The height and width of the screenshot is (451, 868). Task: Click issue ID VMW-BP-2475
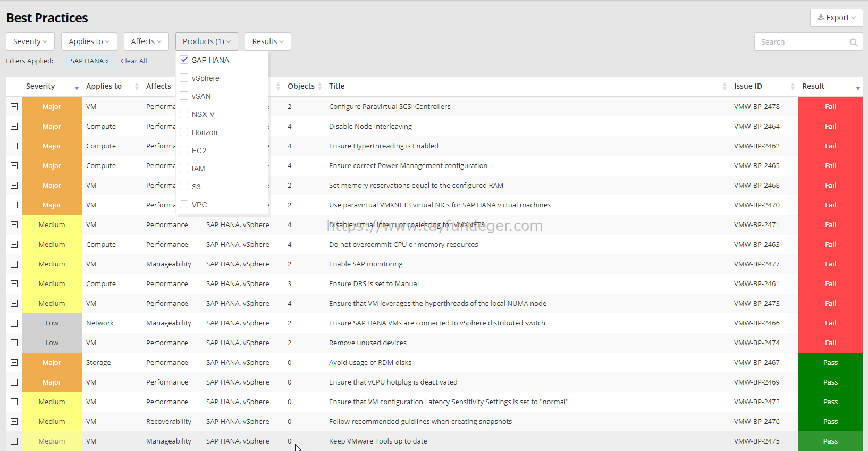coord(757,441)
